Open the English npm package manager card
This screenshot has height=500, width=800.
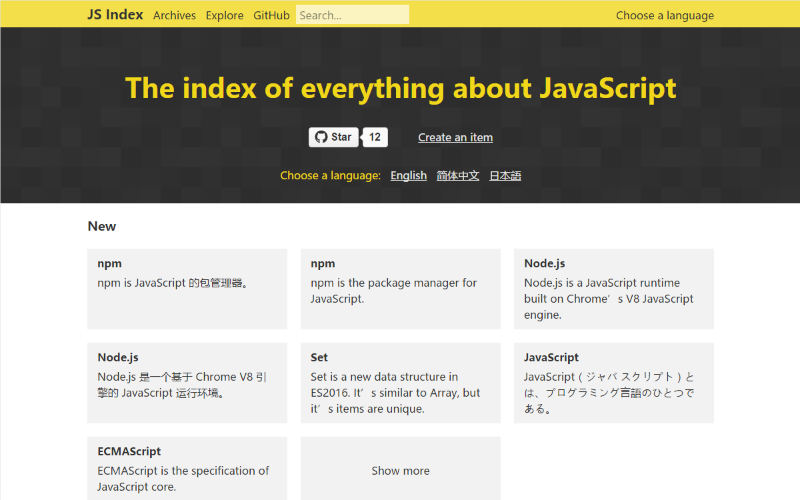point(400,288)
